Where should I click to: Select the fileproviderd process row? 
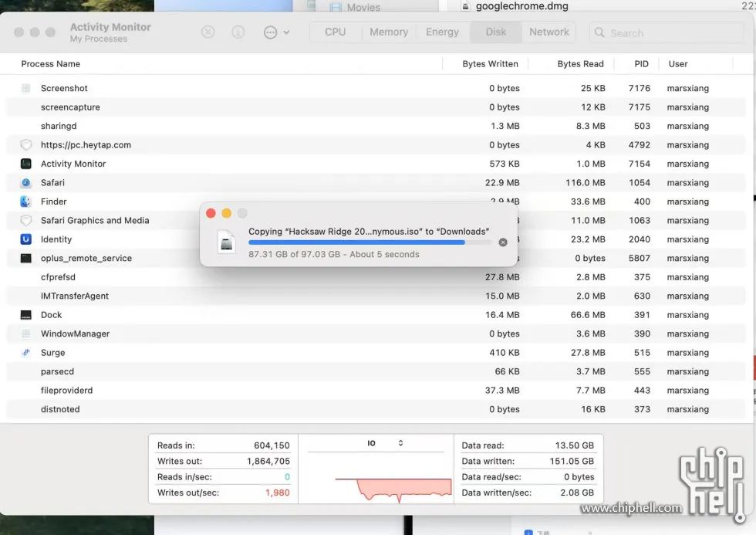[376, 391]
